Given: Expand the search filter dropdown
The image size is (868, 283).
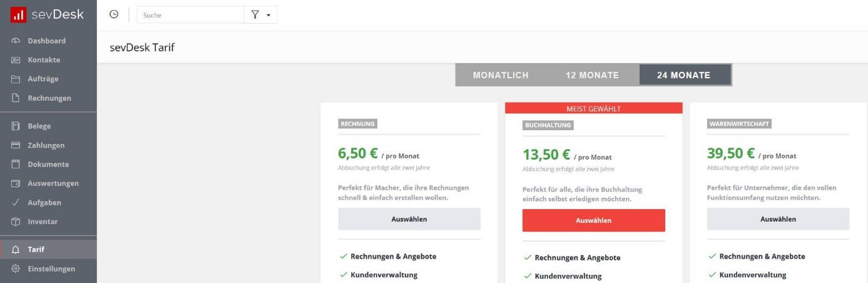Looking at the screenshot, I should [x=261, y=15].
